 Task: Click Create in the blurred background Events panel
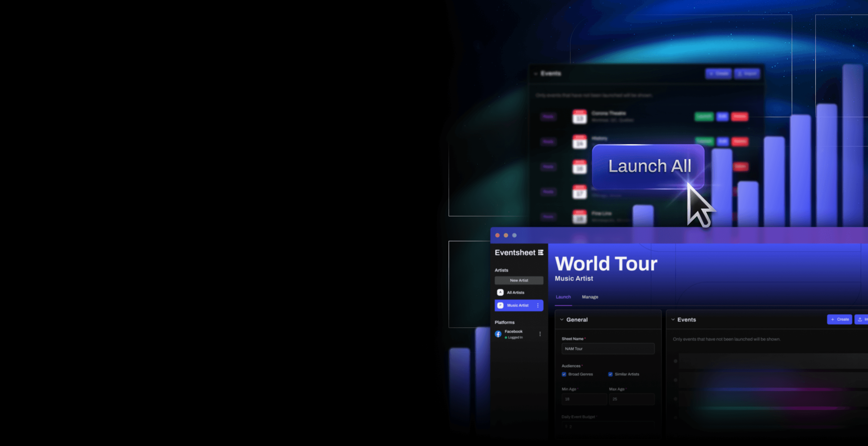[x=719, y=74]
